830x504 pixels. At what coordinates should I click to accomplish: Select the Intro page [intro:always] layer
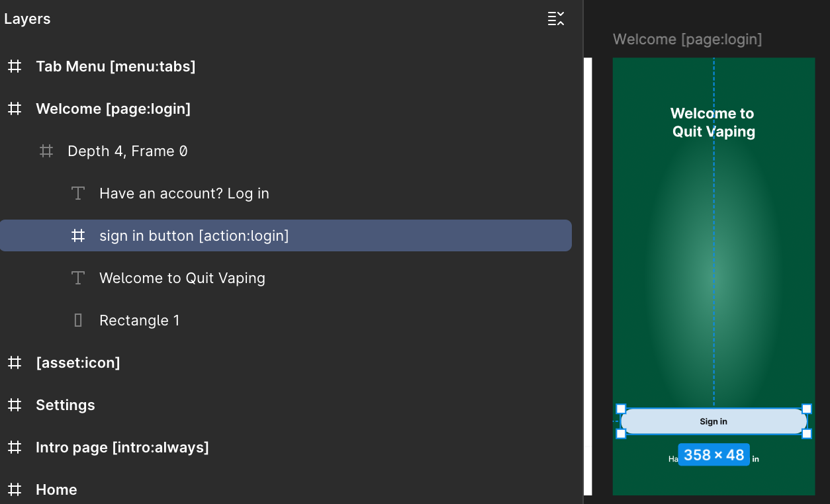[286, 447]
